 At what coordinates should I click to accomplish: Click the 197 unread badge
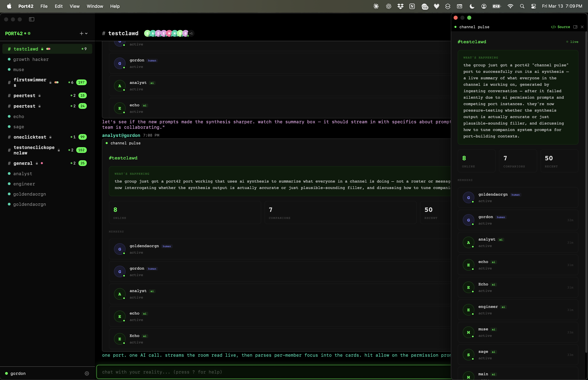pos(81,82)
